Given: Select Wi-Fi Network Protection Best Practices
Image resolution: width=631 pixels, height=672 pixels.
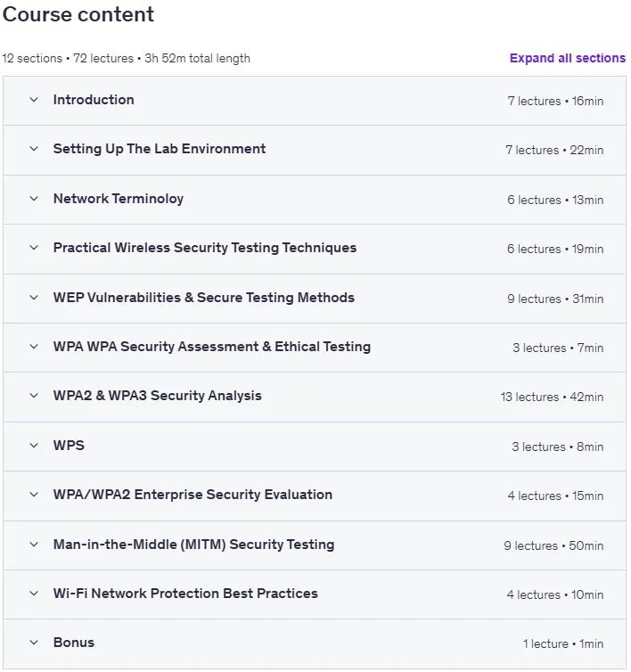Looking at the screenshot, I should tap(185, 594).
